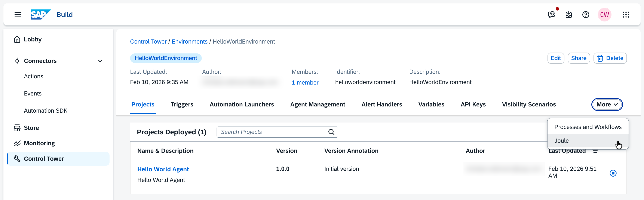Choose Processes and Workflows from the menu
This screenshot has width=644, height=200.
[x=588, y=127]
